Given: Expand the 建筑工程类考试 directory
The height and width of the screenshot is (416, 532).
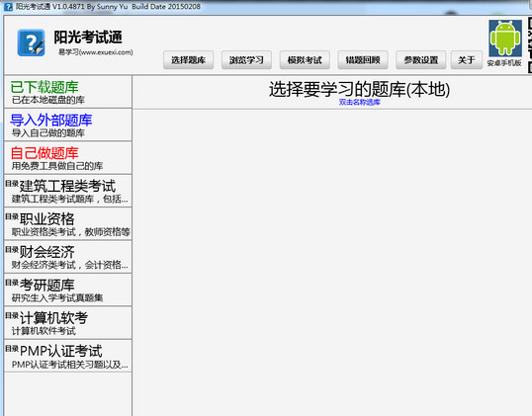Looking at the screenshot, I should 68,191.
